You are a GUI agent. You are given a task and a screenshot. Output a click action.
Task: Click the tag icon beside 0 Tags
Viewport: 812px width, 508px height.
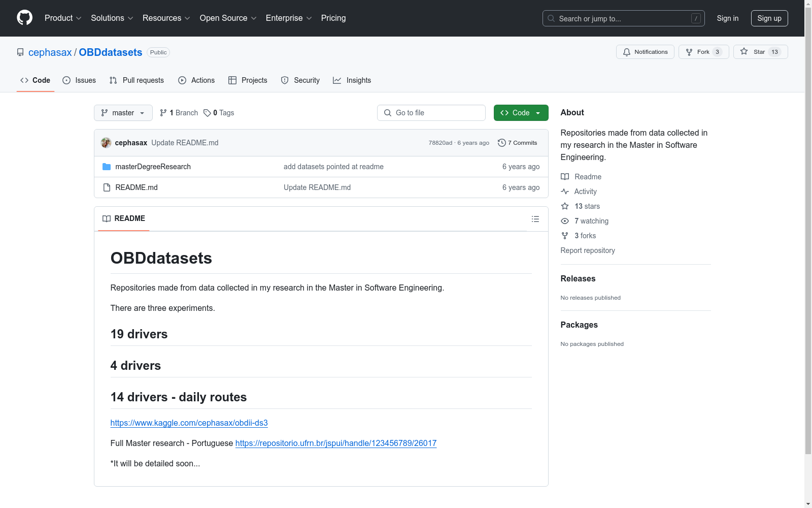tap(207, 113)
